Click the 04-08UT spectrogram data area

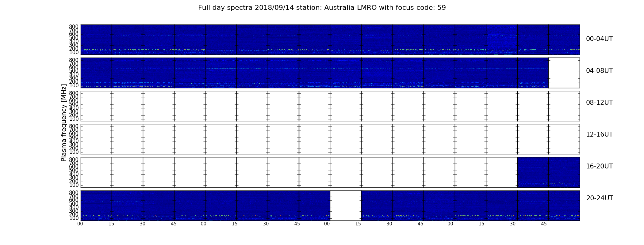pyautogui.click(x=314, y=73)
